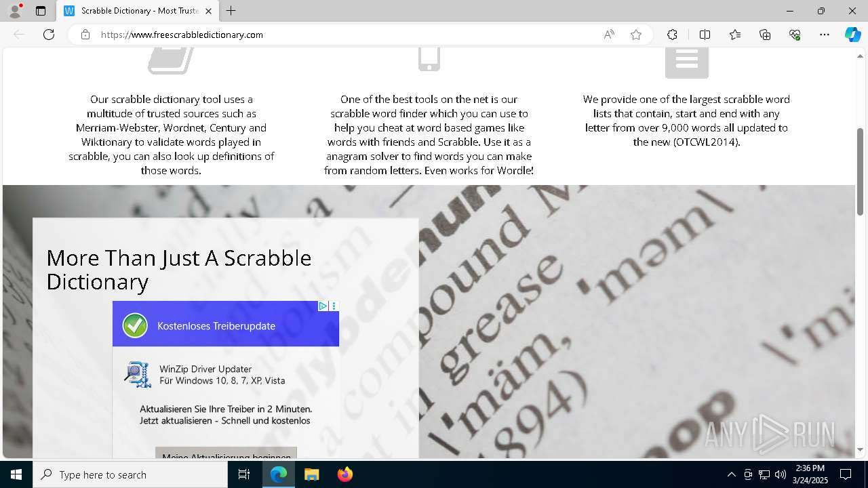Viewport: 868px width, 488px height.
Task: Open Browser essentials heart icon
Action: 795,35
